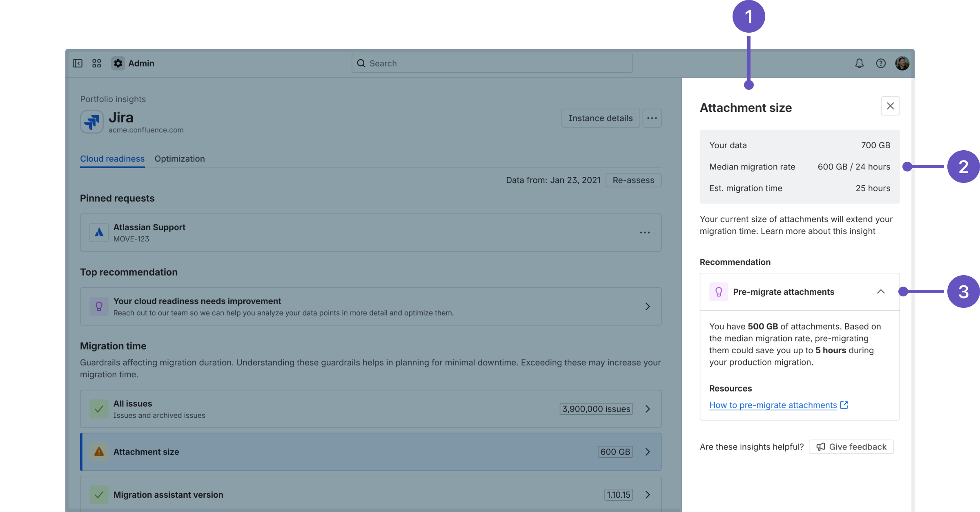Click the Data from: Jan 23, 2021 text
980x512 pixels.
(553, 180)
